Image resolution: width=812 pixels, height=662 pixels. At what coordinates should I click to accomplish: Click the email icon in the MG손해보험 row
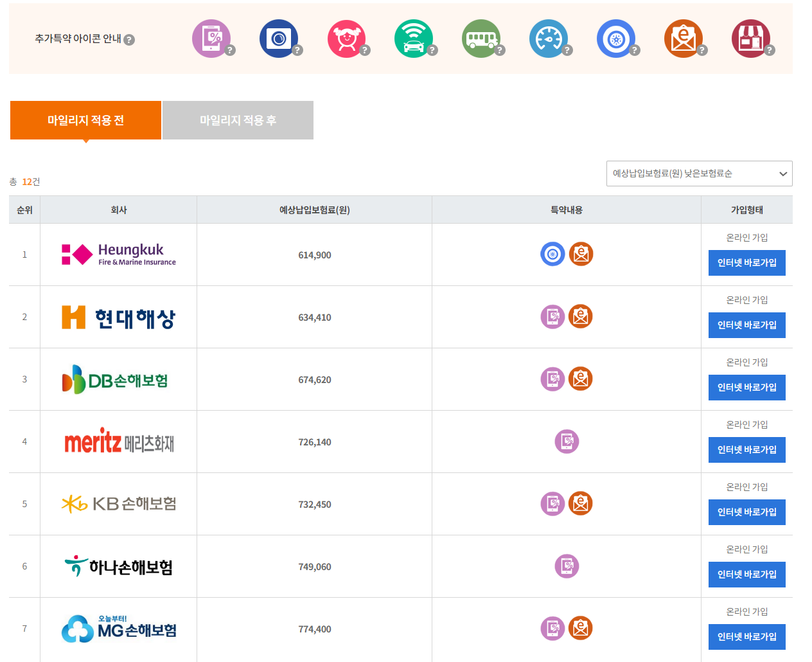(x=581, y=628)
